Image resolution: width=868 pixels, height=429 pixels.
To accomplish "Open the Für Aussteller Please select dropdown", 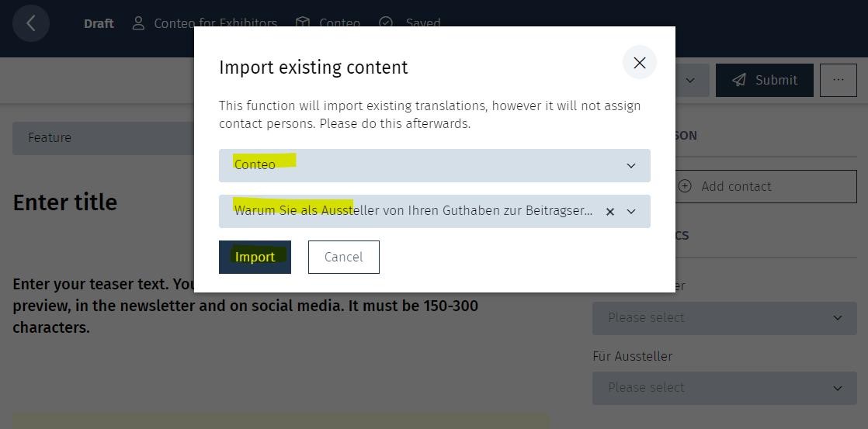I will click(x=724, y=388).
